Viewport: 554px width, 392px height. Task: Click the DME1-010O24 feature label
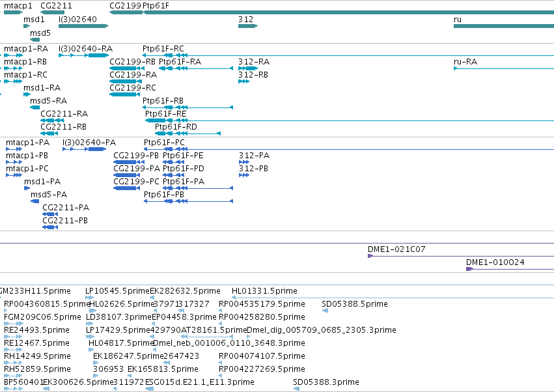pos(495,262)
